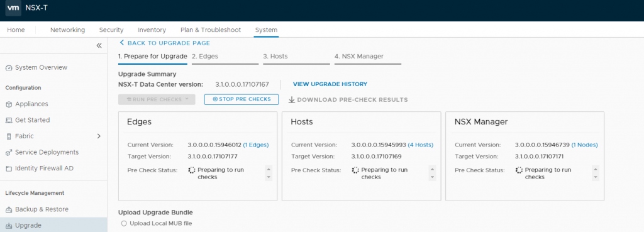Go to step 2 Edges
This screenshot has width=644, height=232.
click(x=225, y=57)
